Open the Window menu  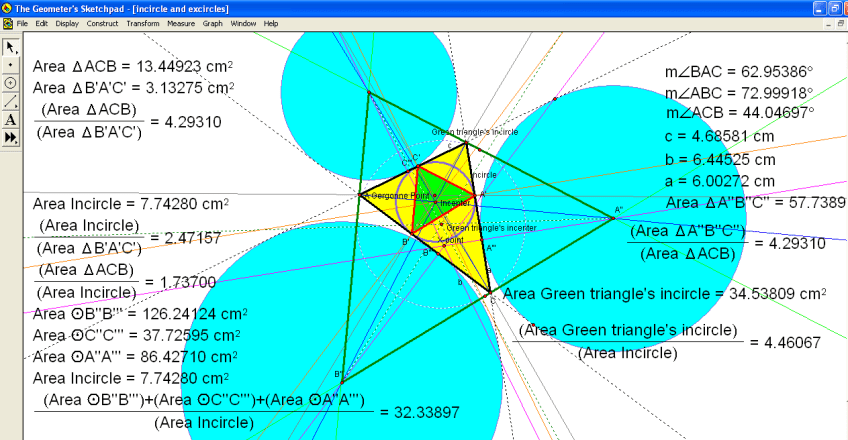[242, 22]
